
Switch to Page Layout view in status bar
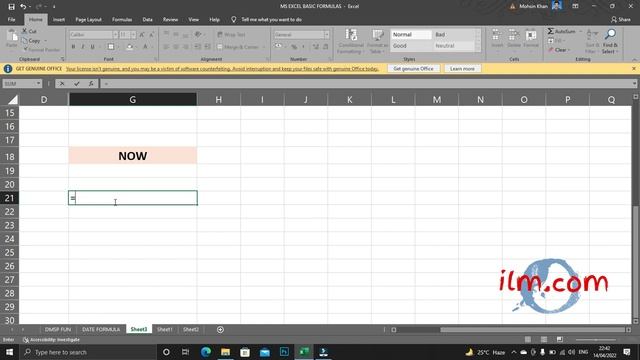[544, 340]
